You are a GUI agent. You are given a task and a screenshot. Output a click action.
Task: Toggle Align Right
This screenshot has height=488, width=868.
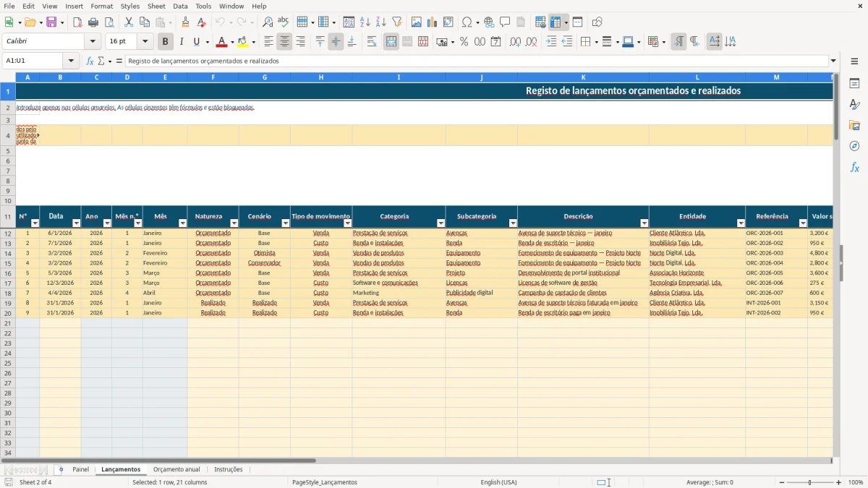300,42
